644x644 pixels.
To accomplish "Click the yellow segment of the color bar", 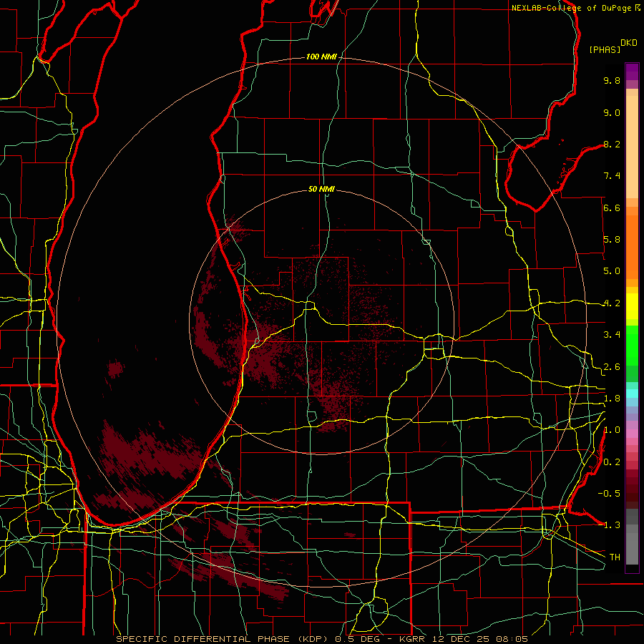I will click(x=632, y=306).
